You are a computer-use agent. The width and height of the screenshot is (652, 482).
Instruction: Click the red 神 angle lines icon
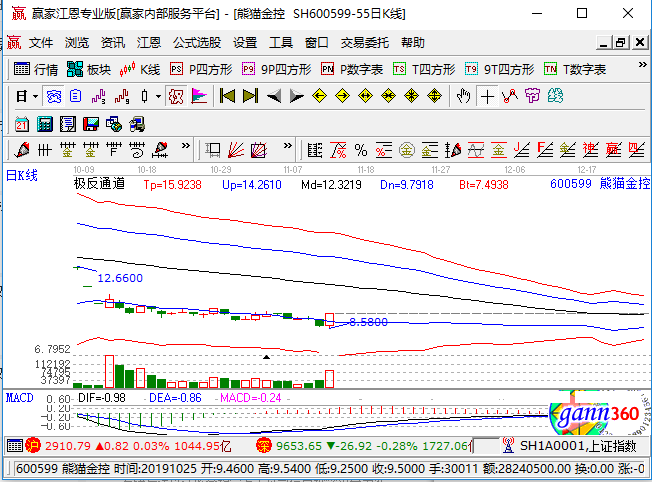[x=590, y=150]
